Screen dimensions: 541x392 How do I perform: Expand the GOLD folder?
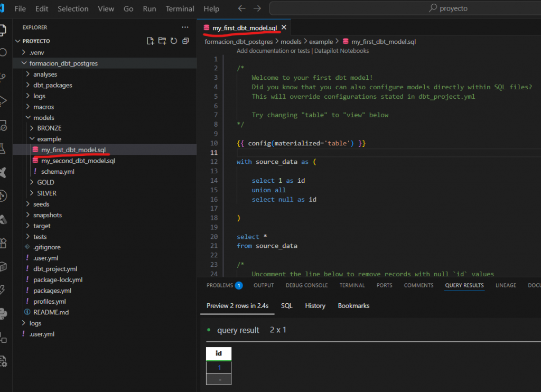(45, 183)
